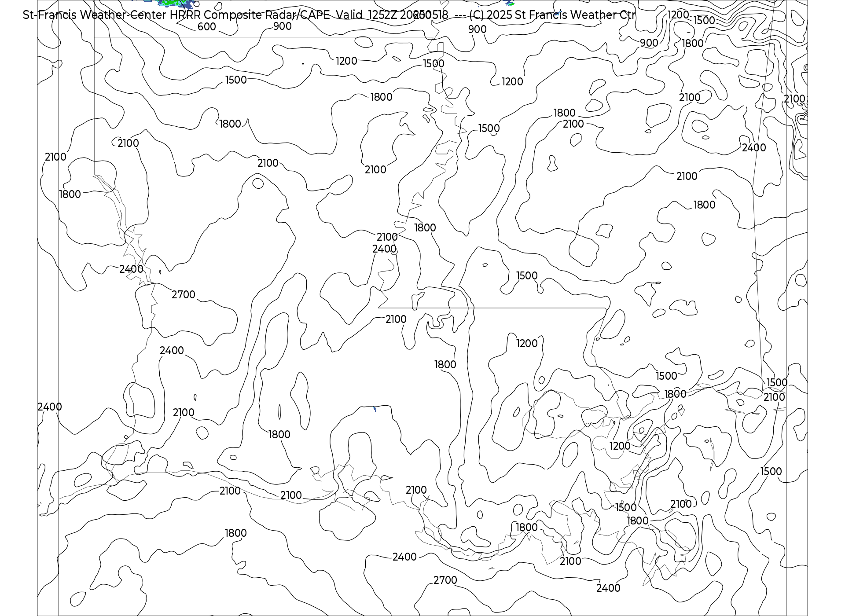This screenshot has height=616, width=845.
Task: Click 'HRRR Composite Radar/CAPE' in the title
Action: click(x=250, y=15)
